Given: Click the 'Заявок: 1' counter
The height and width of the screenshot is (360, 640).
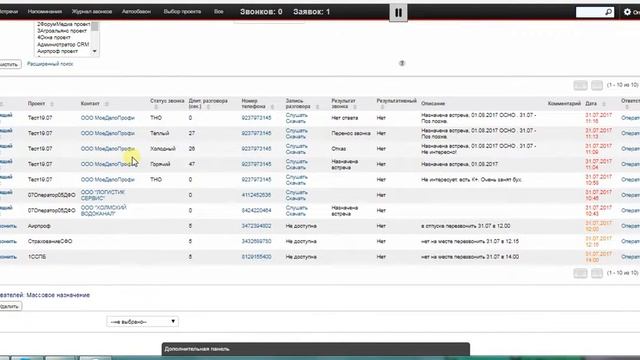Looking at the screenshot, I should click(x=311, y=12).
